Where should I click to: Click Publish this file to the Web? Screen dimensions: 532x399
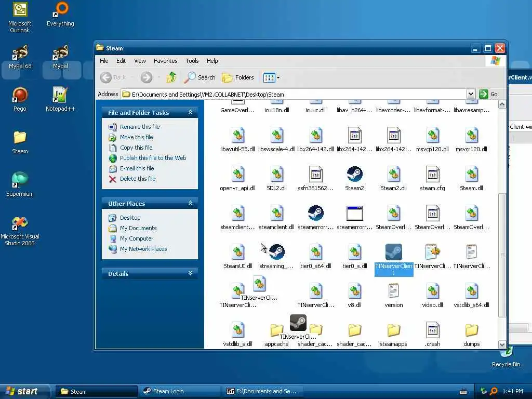pyautogui.click(x=153, y=158)
